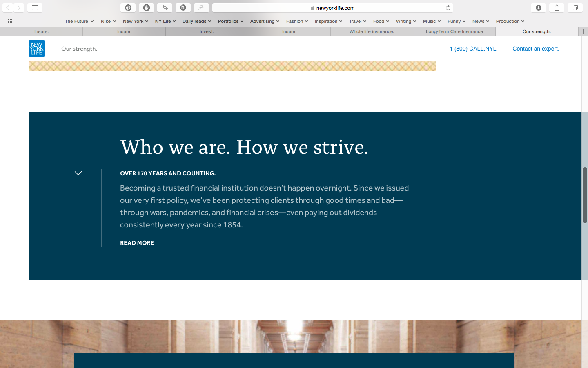Click the READ MORE link

pyautogui.click(x=137, y=243)
